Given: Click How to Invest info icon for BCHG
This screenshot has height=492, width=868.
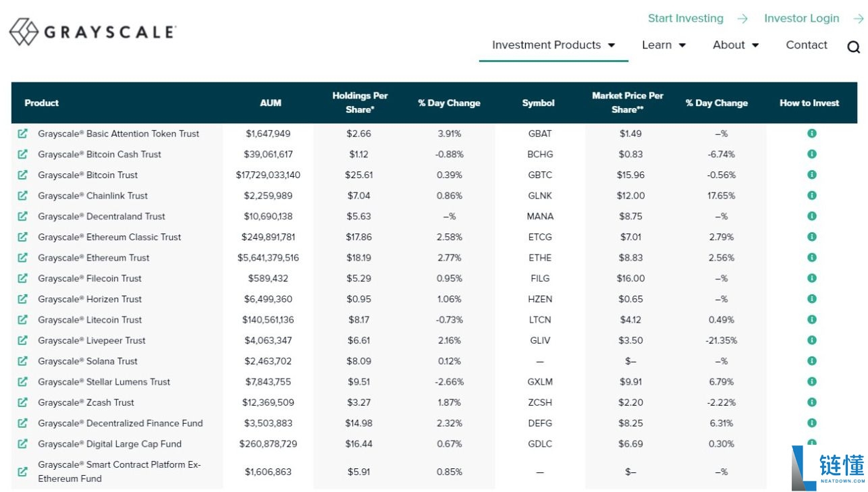Looking at the screenshot, I should click(812, 155).
